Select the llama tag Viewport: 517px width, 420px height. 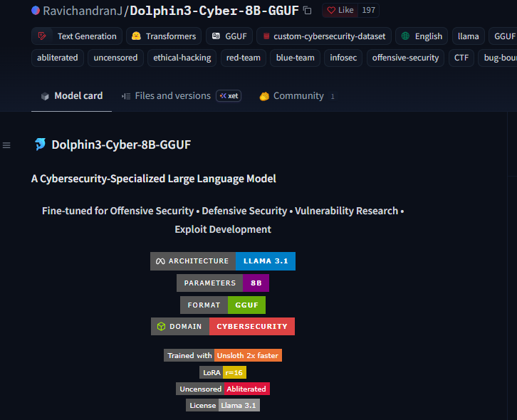point(468,36)
